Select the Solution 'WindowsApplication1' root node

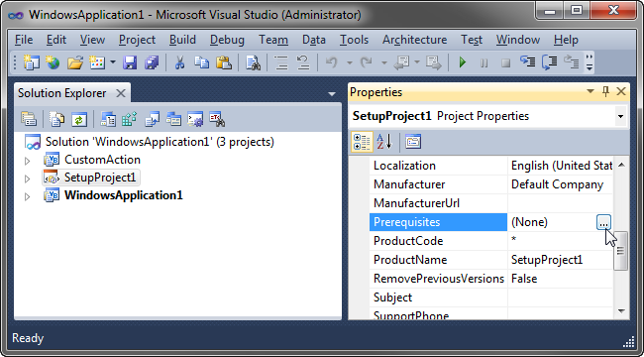point(160,142)
